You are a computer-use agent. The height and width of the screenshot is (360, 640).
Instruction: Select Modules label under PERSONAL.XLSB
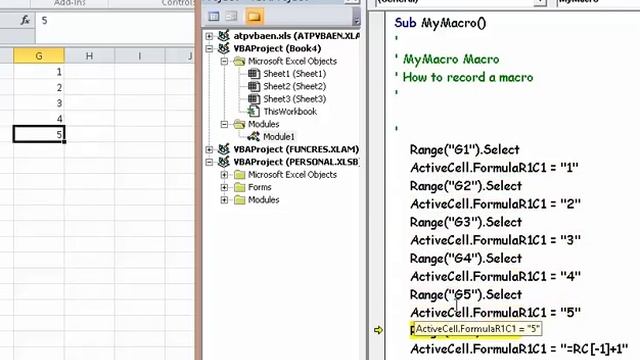click(264, 200)
